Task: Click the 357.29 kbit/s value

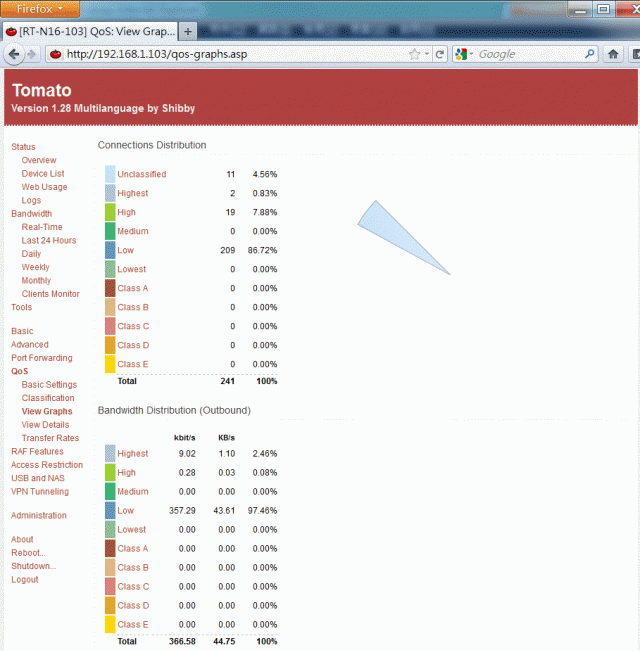Action: (182, 510)
